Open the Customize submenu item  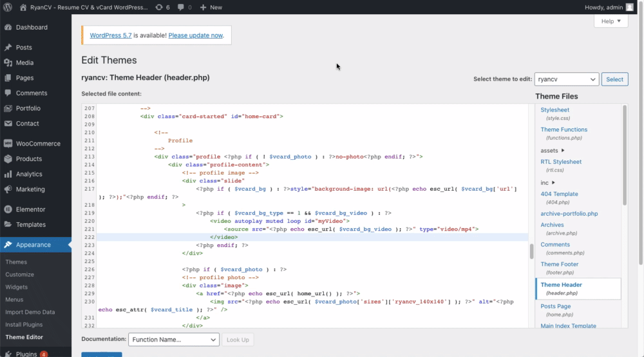click(x=19, y=275)
